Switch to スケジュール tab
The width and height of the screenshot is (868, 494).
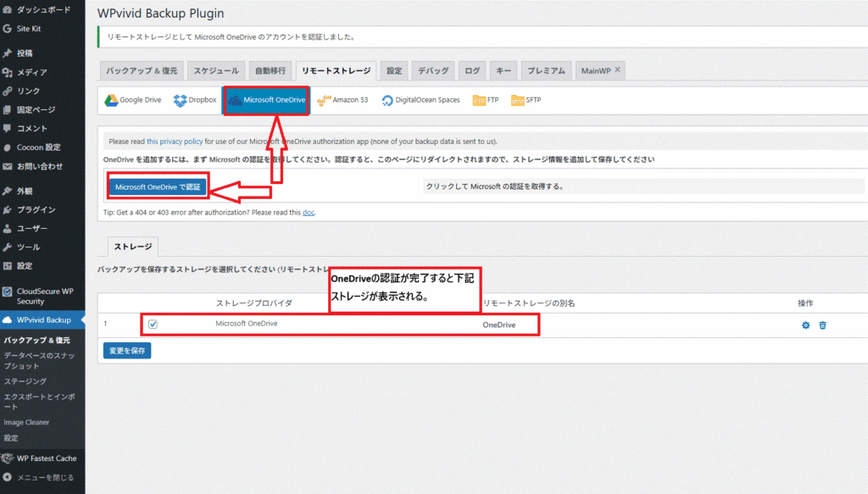[x=216, y=71]
